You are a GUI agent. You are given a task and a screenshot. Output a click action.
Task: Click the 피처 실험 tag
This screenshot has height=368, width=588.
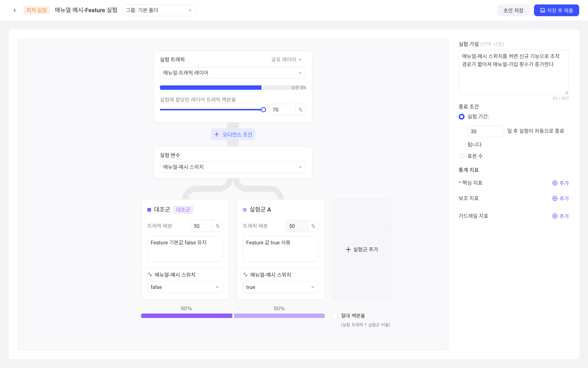(36, 10)
